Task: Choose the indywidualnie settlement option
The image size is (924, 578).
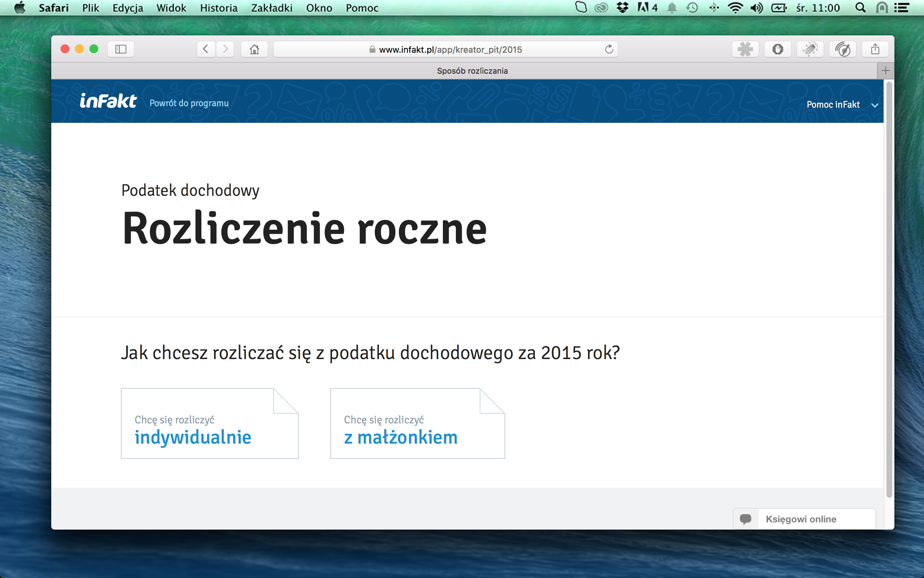Action: tap(210, 423)
